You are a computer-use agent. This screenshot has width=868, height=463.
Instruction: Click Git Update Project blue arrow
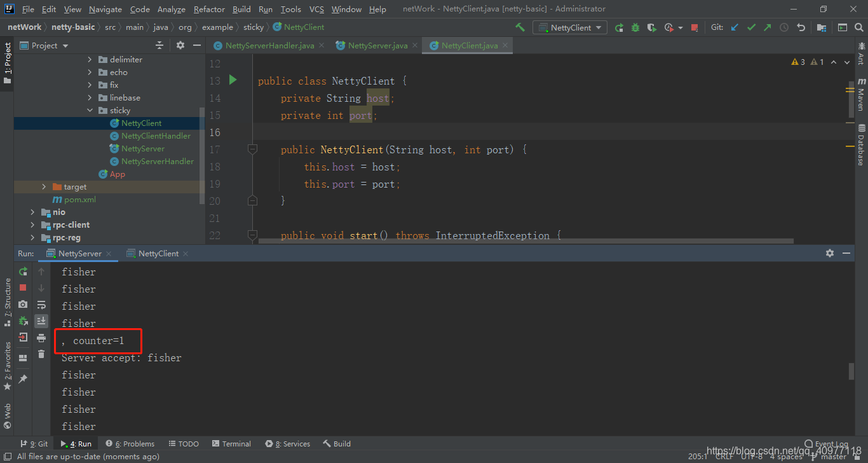[x=735, y=27]
